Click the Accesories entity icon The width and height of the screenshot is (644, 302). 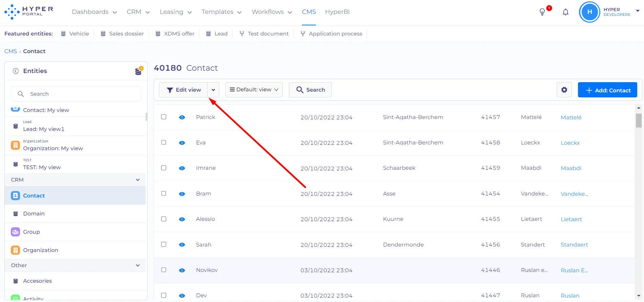click(15, 281)
